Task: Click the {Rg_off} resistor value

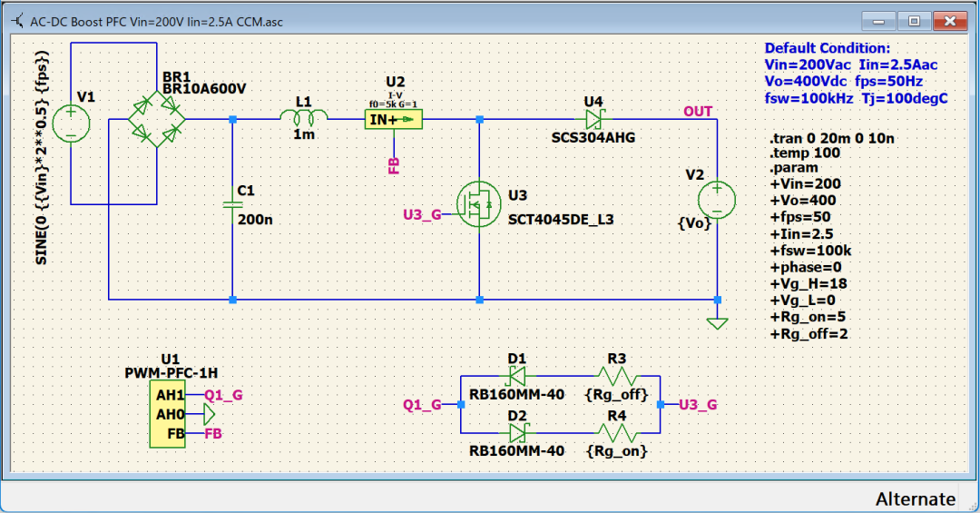Action: [617, 395]
